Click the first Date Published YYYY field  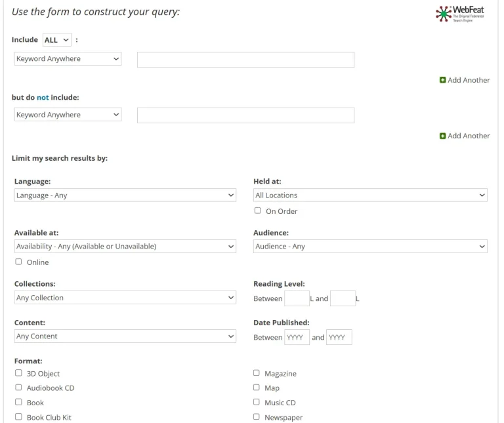(297, 337)
